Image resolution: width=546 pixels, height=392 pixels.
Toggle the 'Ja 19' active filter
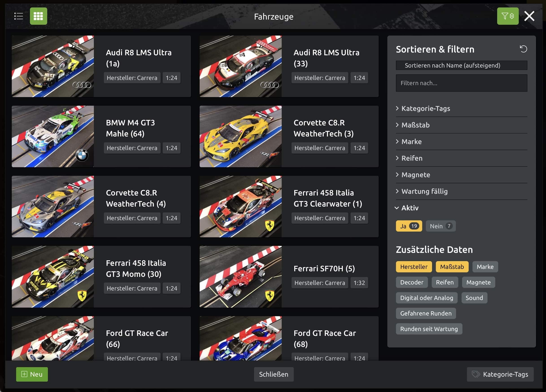tap(409, 226)
